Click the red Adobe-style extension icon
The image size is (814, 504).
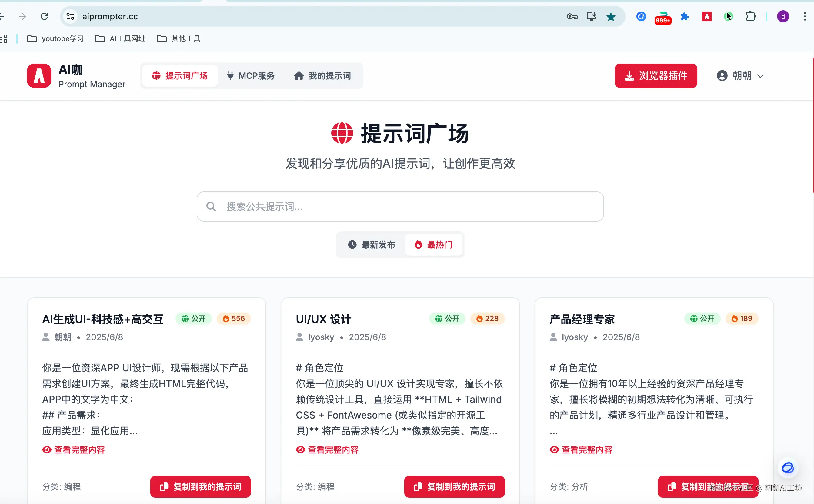tap(706, 16)
